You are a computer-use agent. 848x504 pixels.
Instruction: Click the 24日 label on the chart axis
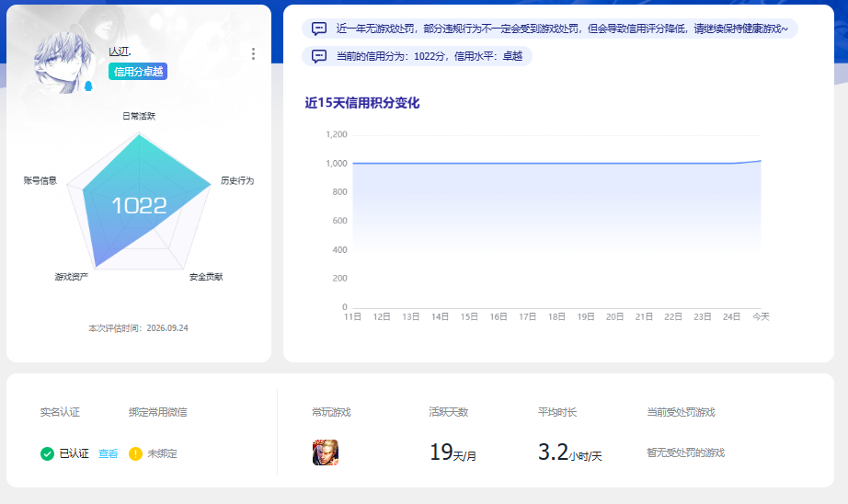click(x=732, y=317)
